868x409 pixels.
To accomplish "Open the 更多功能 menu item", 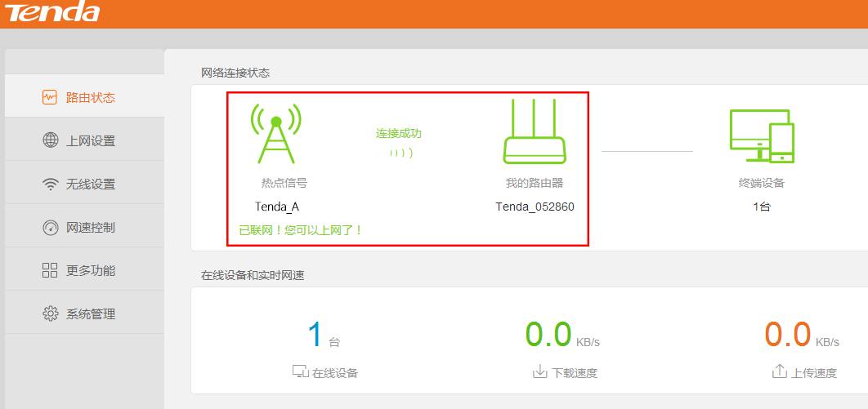I will [85, 270].
